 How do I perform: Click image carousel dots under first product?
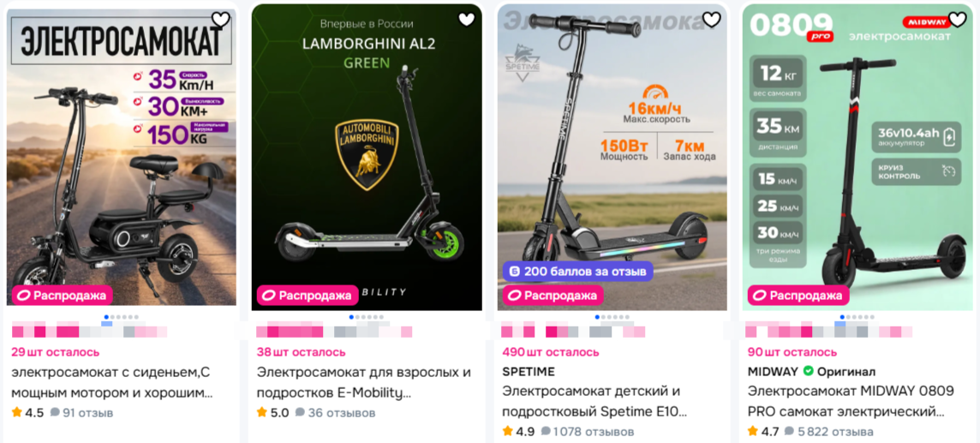[122, 317]
